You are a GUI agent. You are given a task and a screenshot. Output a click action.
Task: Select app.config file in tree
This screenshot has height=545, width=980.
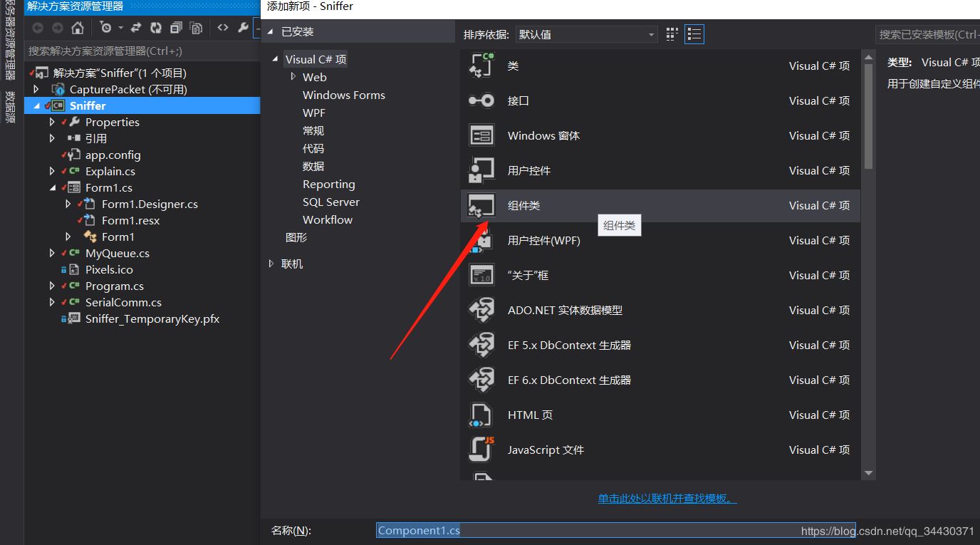click(113, 155)
